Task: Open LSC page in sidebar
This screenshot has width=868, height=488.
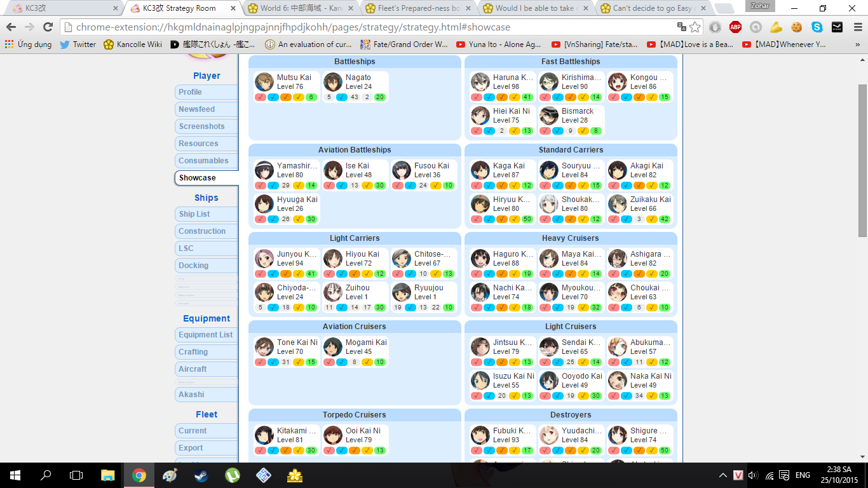Action: [207, 248]
